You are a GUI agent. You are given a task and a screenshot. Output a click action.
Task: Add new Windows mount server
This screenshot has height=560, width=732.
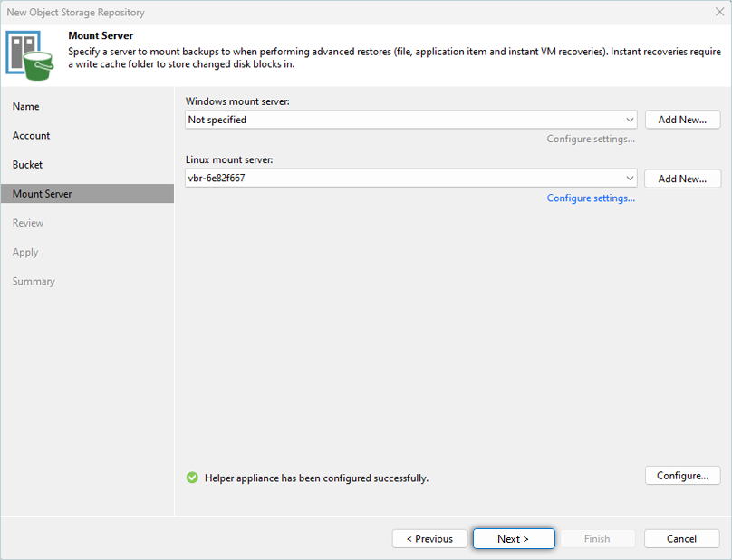[682, 120]
